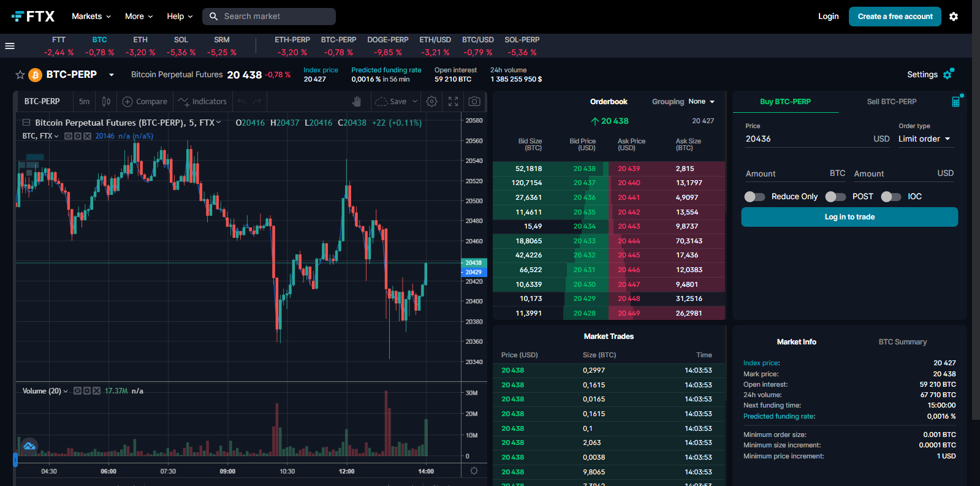Open settings for BTC, FTX indicator

[x=78, y=136]
